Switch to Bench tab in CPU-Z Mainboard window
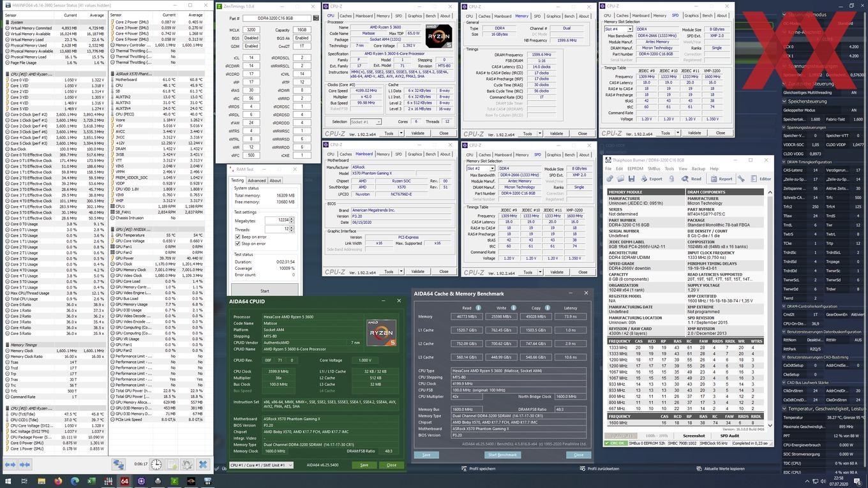The width and height of the screenshot is (868, 488). click(x=430, y=154)
